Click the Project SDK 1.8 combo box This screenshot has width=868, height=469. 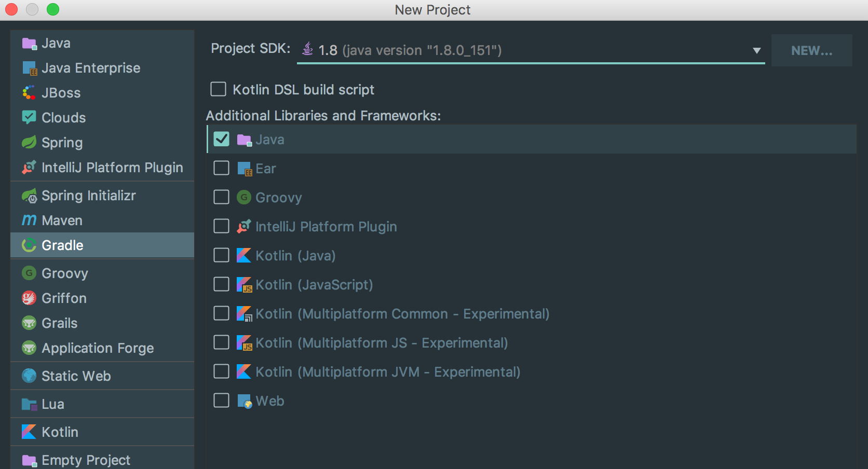tap(531, 50)
